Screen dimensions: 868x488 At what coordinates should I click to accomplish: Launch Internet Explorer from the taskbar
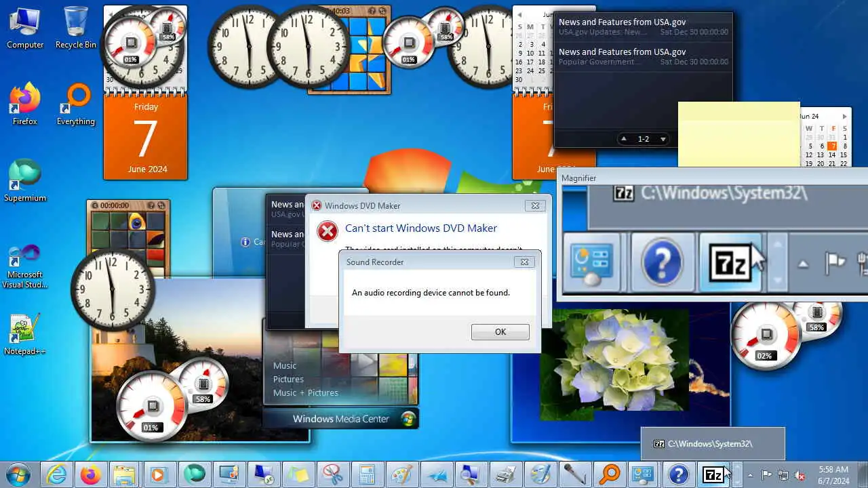tap(56, 474)
